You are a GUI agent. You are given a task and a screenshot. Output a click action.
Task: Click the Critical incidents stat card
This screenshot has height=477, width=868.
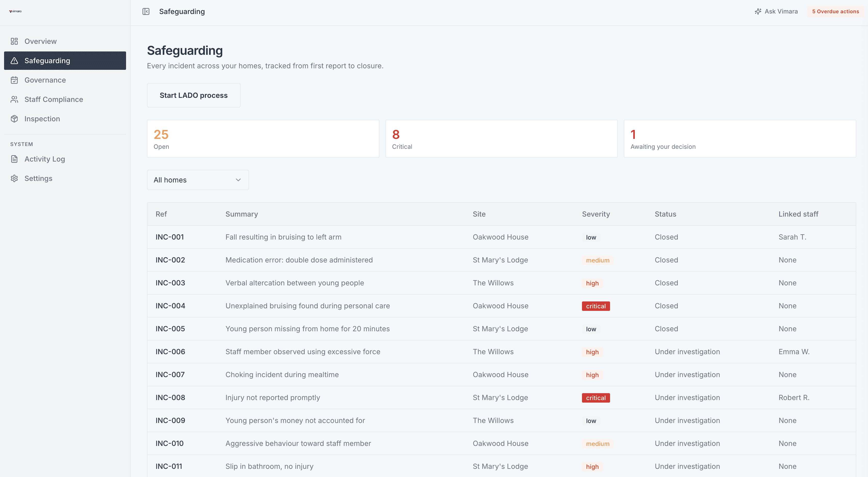click(501, 139)
